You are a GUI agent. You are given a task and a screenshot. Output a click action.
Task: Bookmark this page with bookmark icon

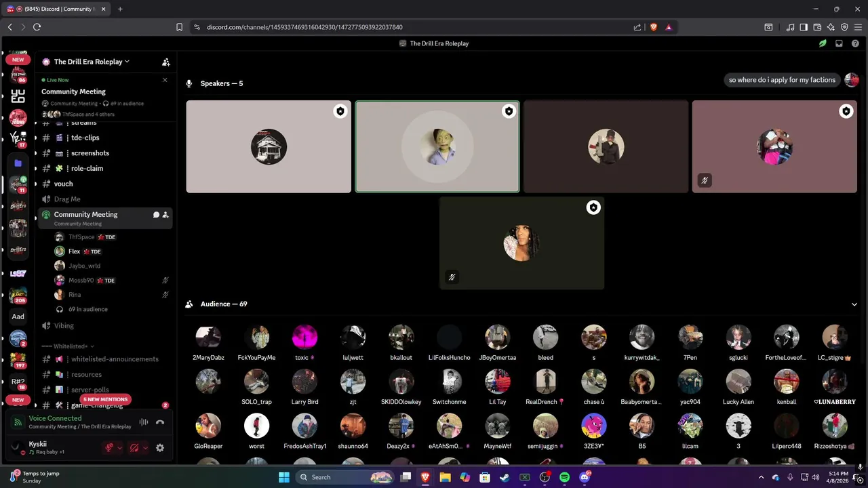(x=179, y=27)
